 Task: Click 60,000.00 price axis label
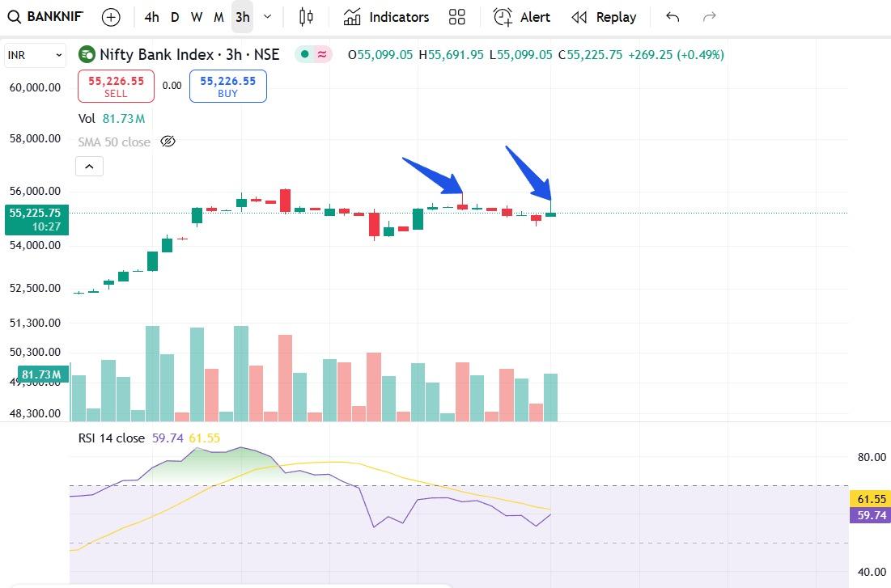[x=36, y=87]
